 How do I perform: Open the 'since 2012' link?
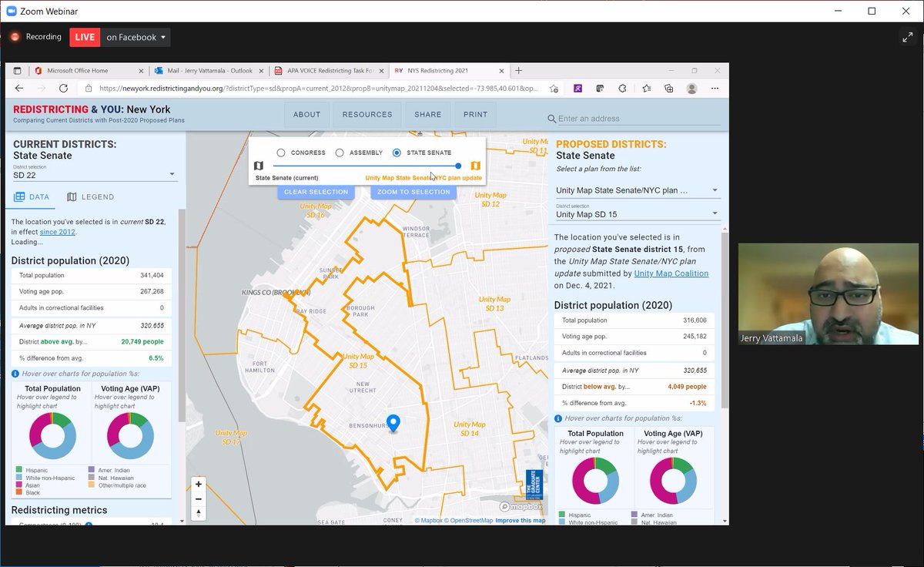pos(58,231)
